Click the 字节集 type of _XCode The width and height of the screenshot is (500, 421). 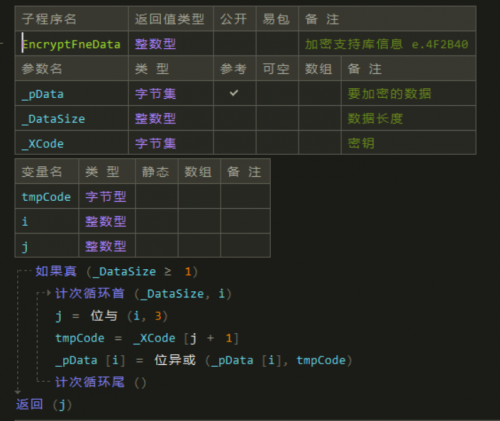coord(155,144)
